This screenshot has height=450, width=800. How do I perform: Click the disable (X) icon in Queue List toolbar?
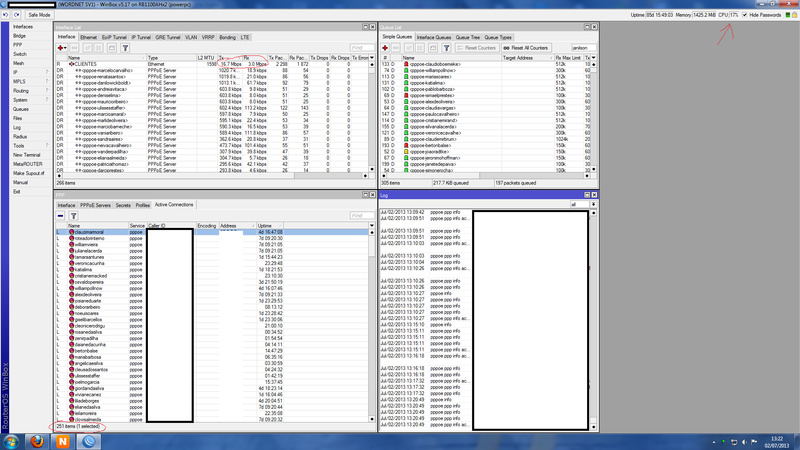pyautogui.click(x=420, y=48)
